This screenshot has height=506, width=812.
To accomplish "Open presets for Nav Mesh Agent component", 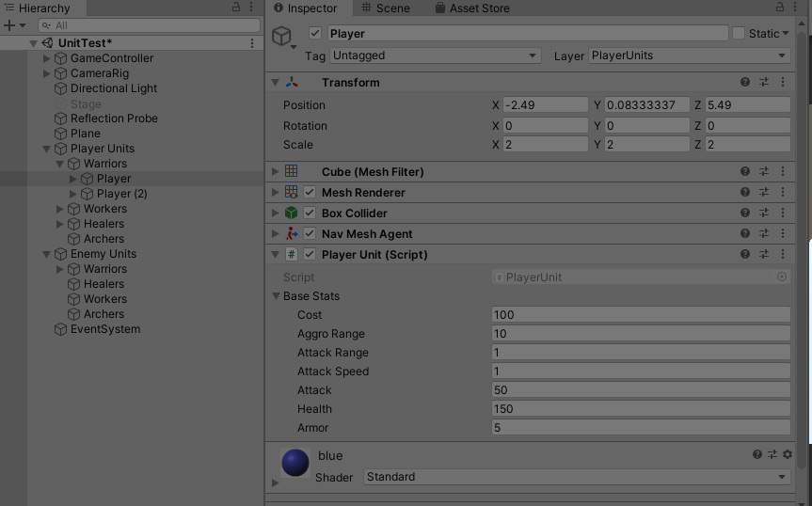I will coord(764,234).
